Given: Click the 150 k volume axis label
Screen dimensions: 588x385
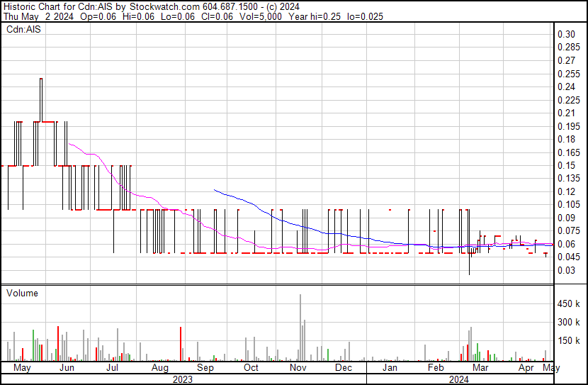Looking at the screenshot, I should 567,341.
